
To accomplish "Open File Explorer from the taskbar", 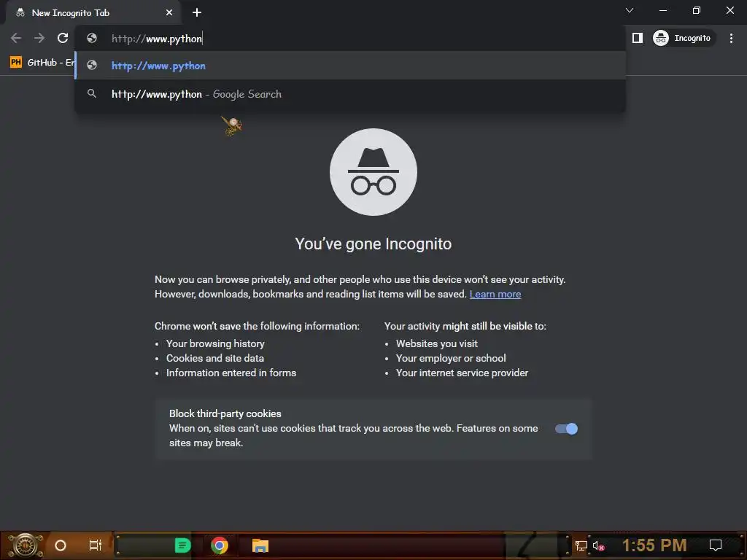I will 260,545.
